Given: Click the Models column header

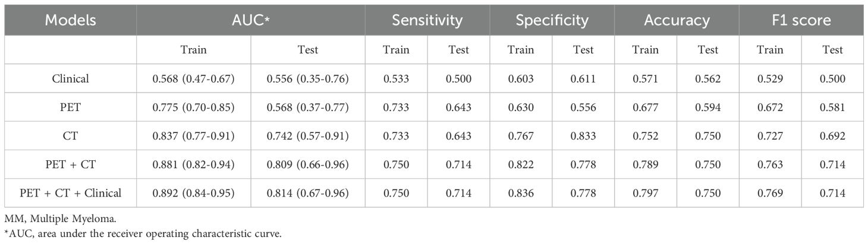Looking at the screenshot, I should click(70, 21).
